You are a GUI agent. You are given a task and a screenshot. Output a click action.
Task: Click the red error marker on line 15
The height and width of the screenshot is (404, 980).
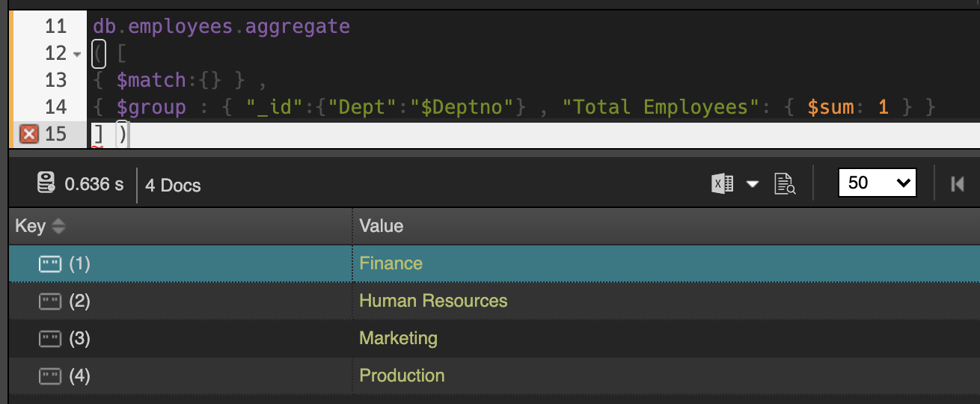[28, 134]
